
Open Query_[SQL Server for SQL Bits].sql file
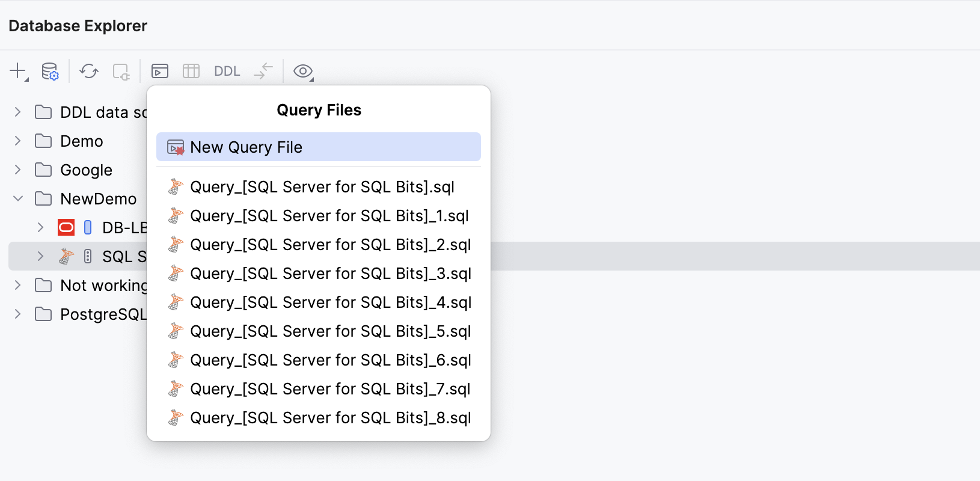[322, 187]
